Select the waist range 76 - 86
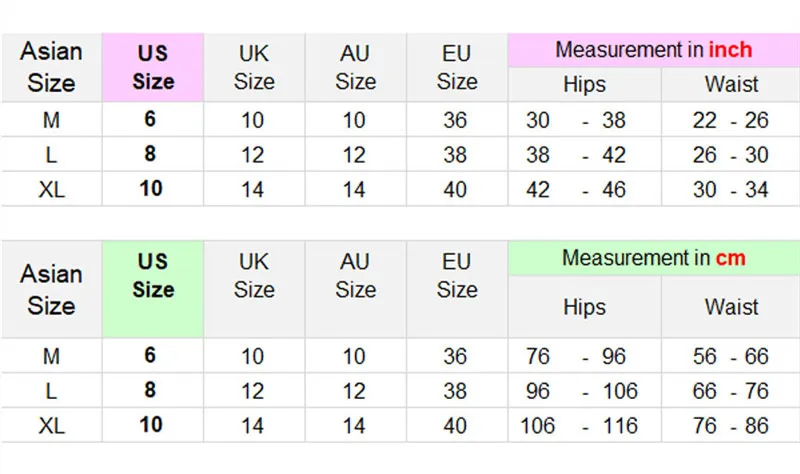 pyautogui.click(x=730, y=425)
